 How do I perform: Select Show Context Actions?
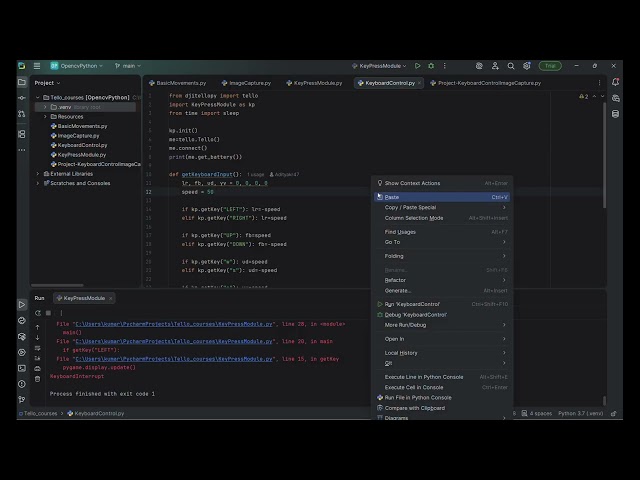point(442,183)
